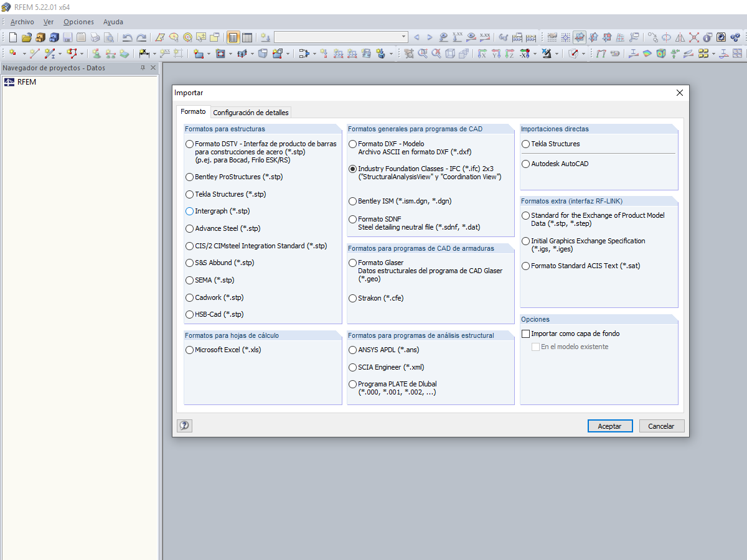Click the Undo icon in the toolbar
Screen dimensions: 747x560
click(x=128, y=37)
